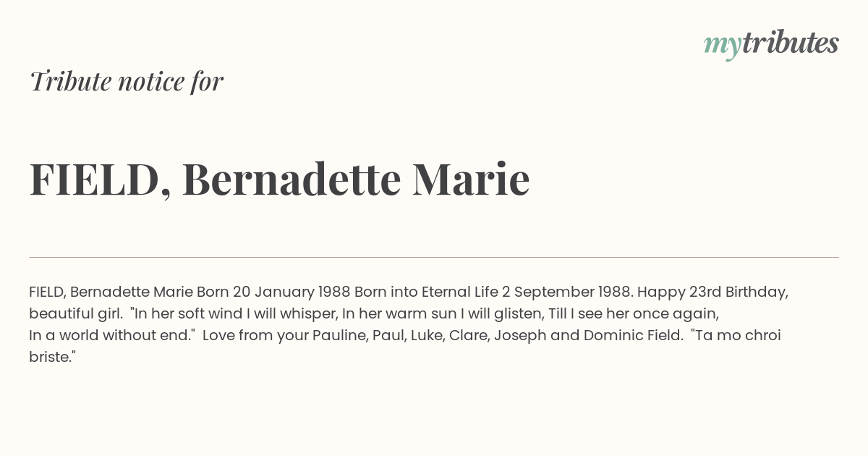Click "Till I see her once again"
This screenshot has width=868, height=456.
coord(632,314)
